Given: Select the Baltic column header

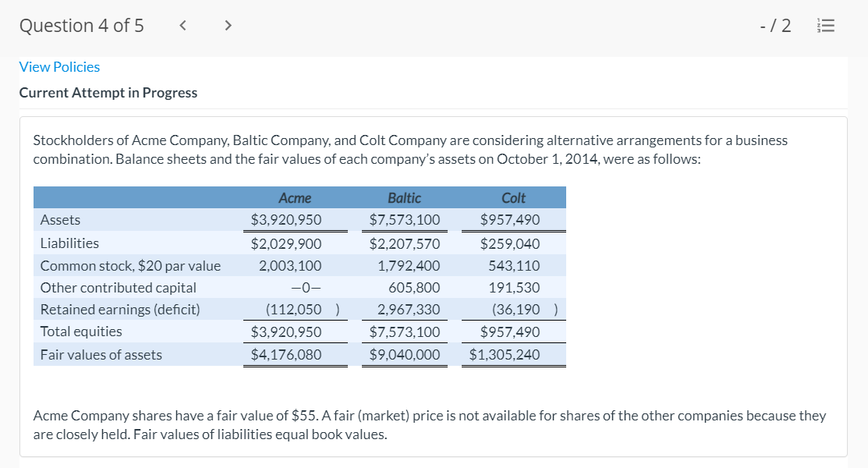Looking at the screenshot, I should [404, 198].
